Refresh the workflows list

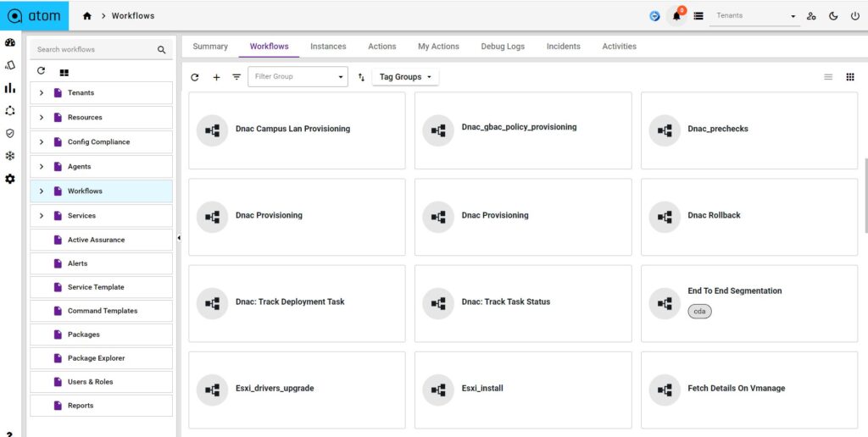point(195,77)
